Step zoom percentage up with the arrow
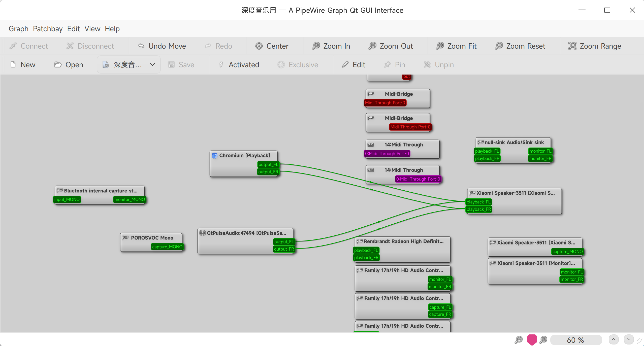This screenshot has height=346, width=644. coord(614,339)
